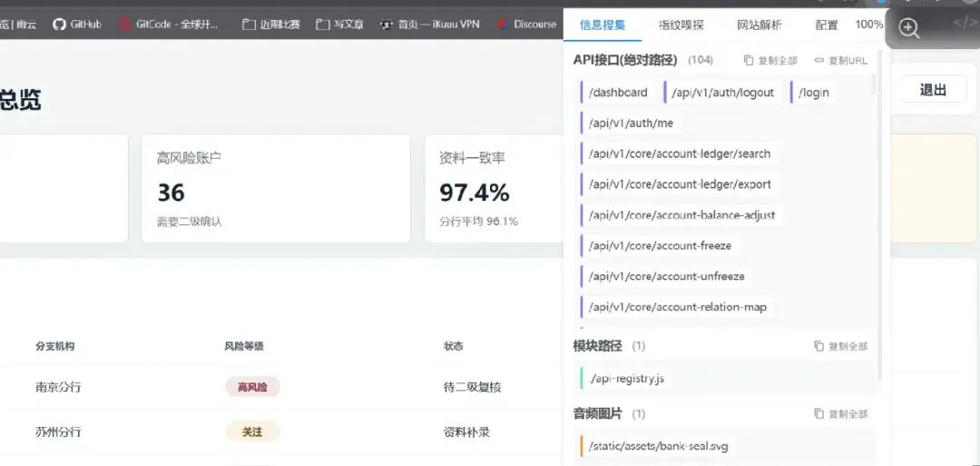
Task: Copy all API endpoints with 复制全部
Action: click(770, 61)
